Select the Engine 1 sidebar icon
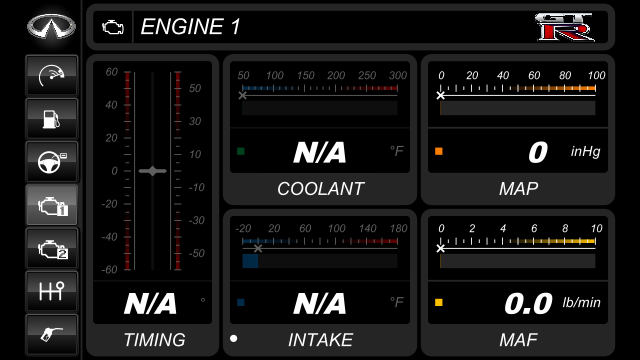The width and height of the screenshot is (640, 360). (51, 205)
